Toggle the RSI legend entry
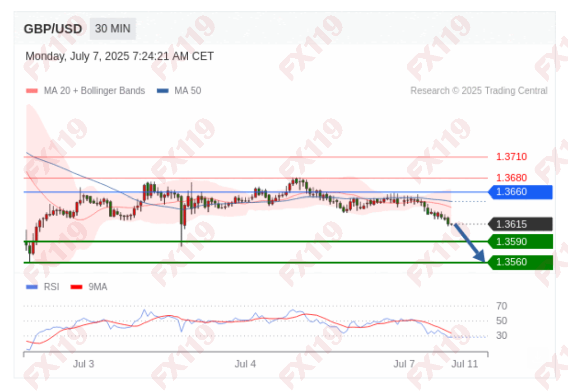This screenshot has width=568, height=392. point(43,287)
